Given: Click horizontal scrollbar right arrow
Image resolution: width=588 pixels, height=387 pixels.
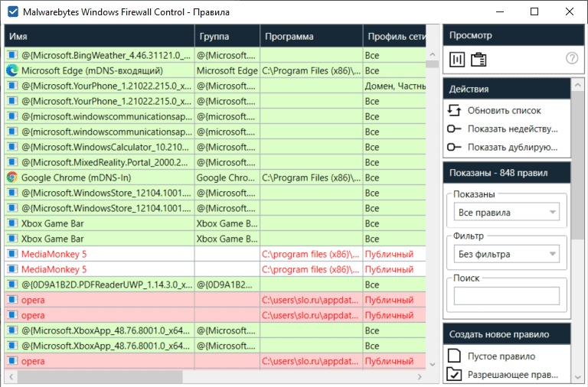Looking at the screenshot, I should point(420,376).
